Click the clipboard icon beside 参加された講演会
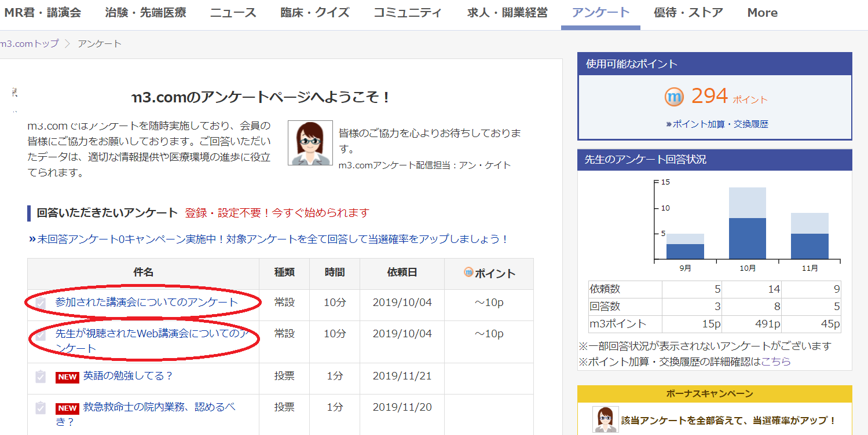 tap(41, 303)
